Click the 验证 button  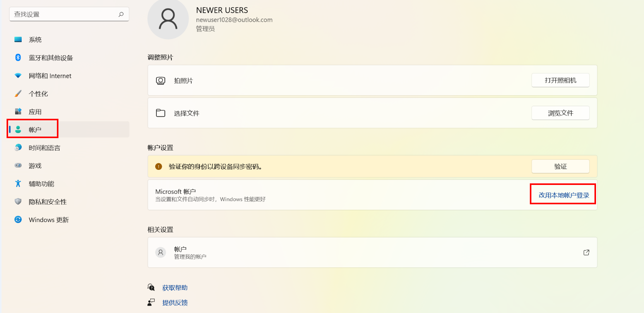point(560,166)
